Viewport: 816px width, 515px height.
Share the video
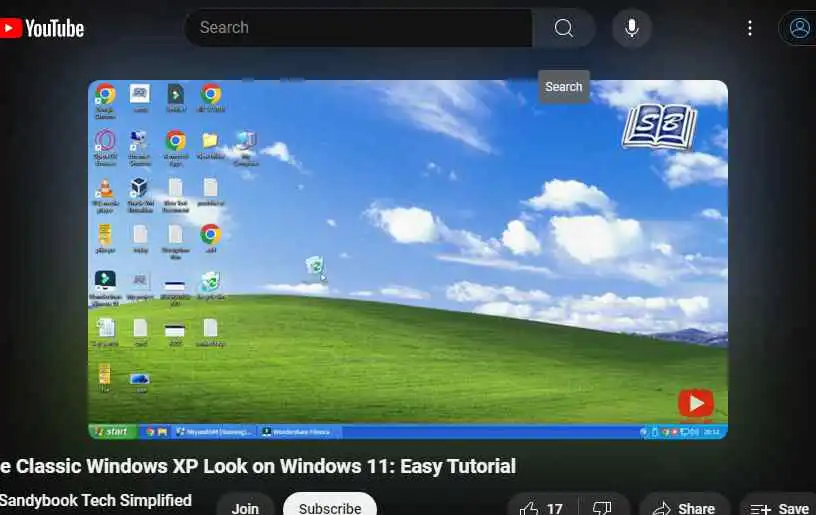pyautogui.click(x=684, y=508)
